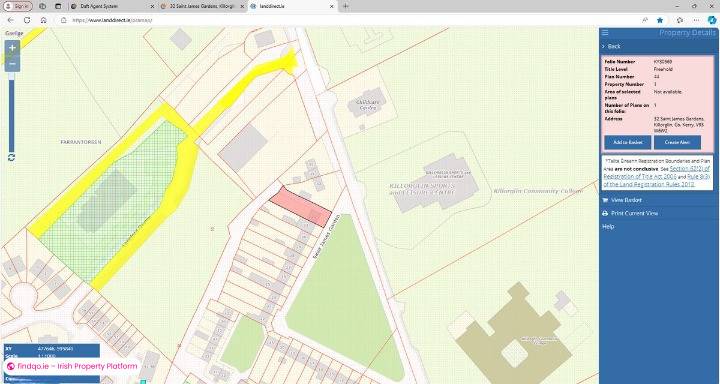Click the FARRANTOREEN townland label
Image resolution: width=720 pixels, height=384 pixels.
81,142
